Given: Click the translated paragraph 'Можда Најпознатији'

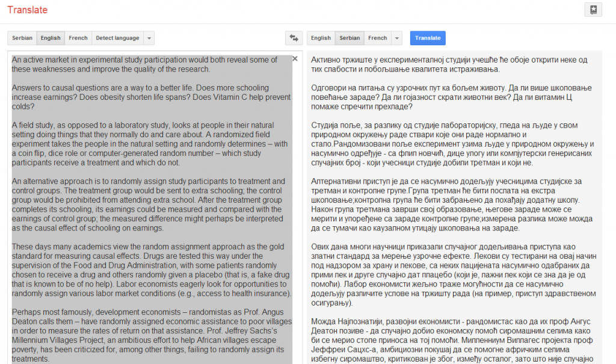Looking at the screenshot, I should [x=452, y=341].
